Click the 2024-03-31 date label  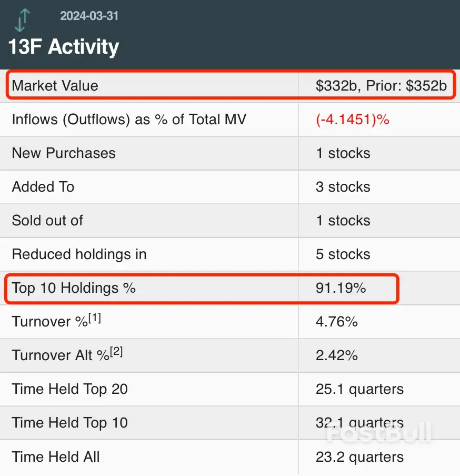89,16
